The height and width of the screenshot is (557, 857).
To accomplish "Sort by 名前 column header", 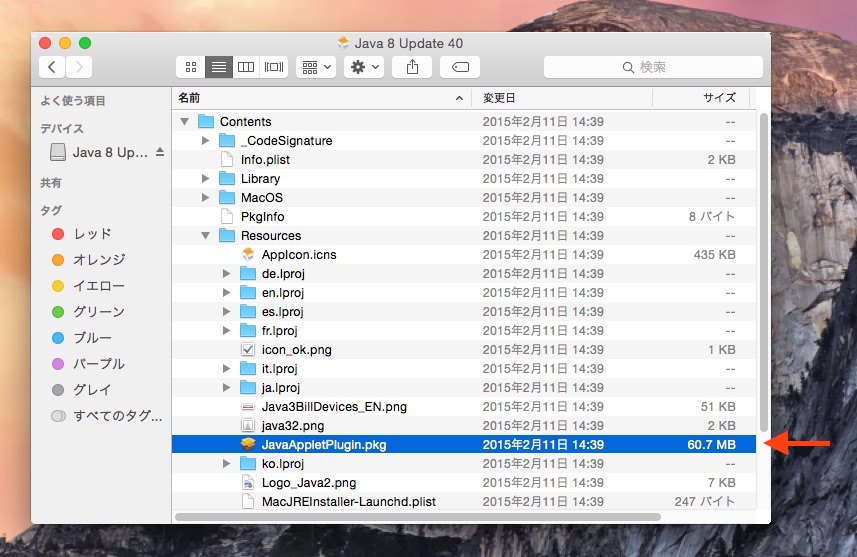I will point(321,98).
